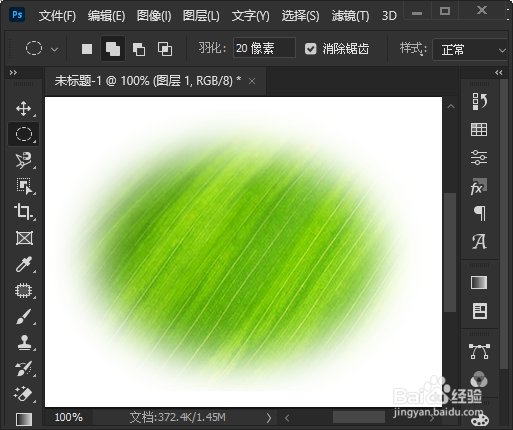Click the feather 羽化 value field
Screen dimensions: 513x430
tap(264, 48)
